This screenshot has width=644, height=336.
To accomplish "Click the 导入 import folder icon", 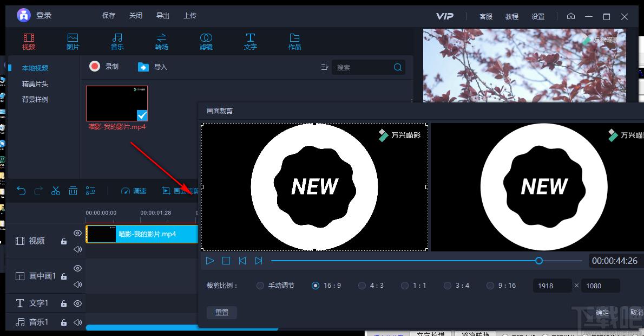I will pyautogui.click(x=143, y=67).
